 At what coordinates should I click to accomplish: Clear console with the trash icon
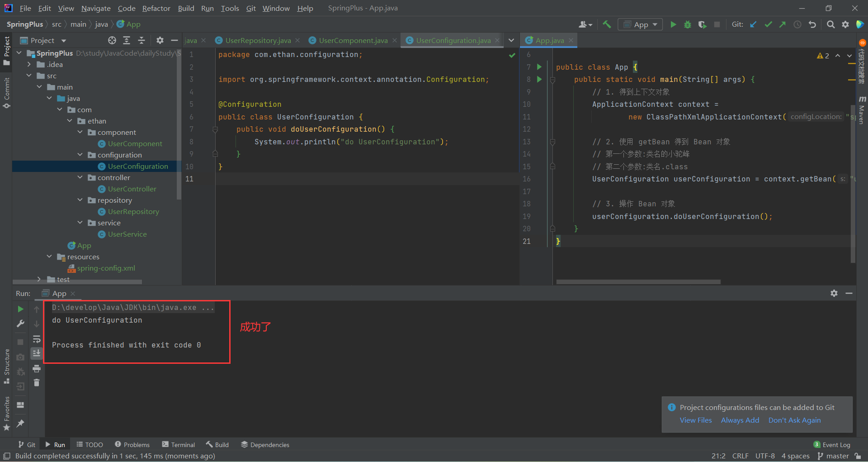point(37,383)
